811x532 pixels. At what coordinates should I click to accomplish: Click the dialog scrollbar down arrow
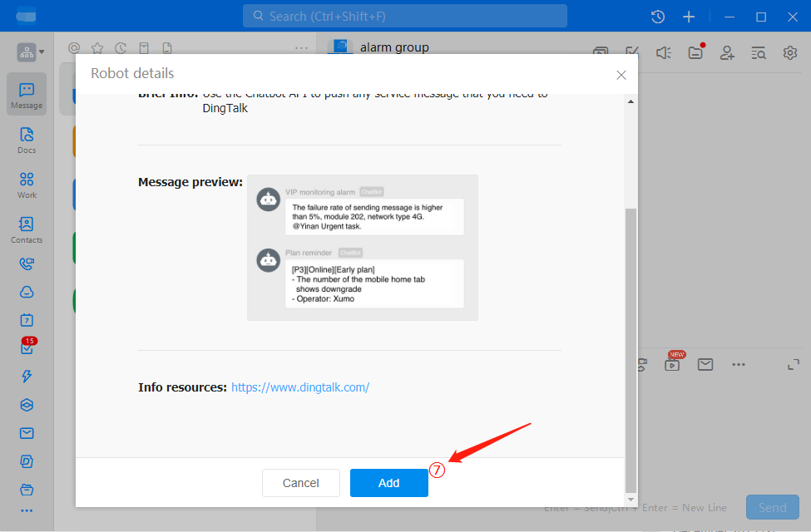pyautogui.click(x=630, y=499)
